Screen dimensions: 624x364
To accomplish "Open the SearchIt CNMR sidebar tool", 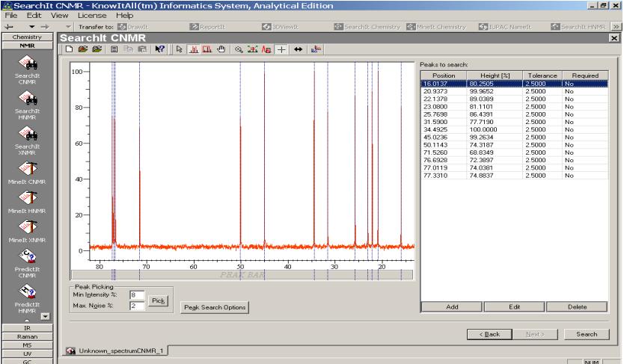I will 27,70.
